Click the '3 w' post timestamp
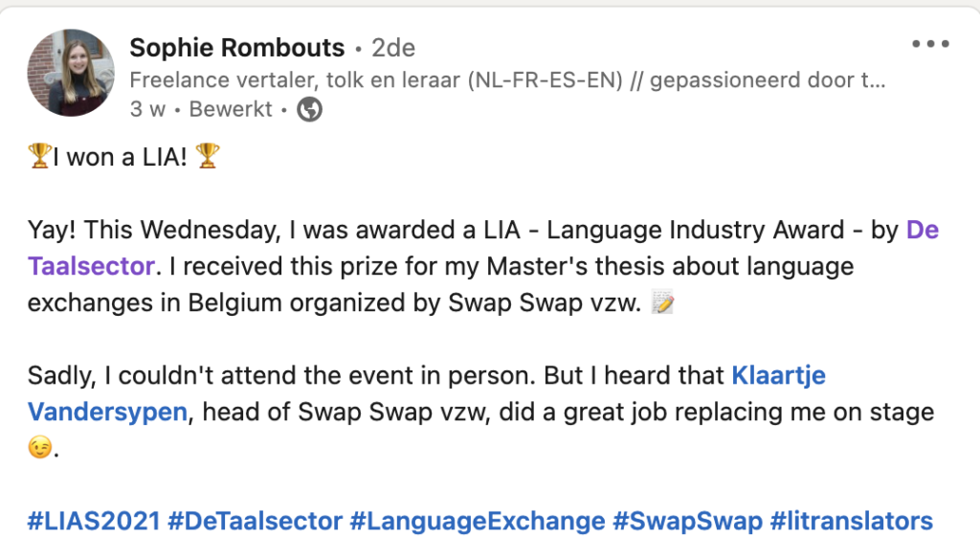The height and width of the screenshot is (557, 980). (x=147, y=109)
